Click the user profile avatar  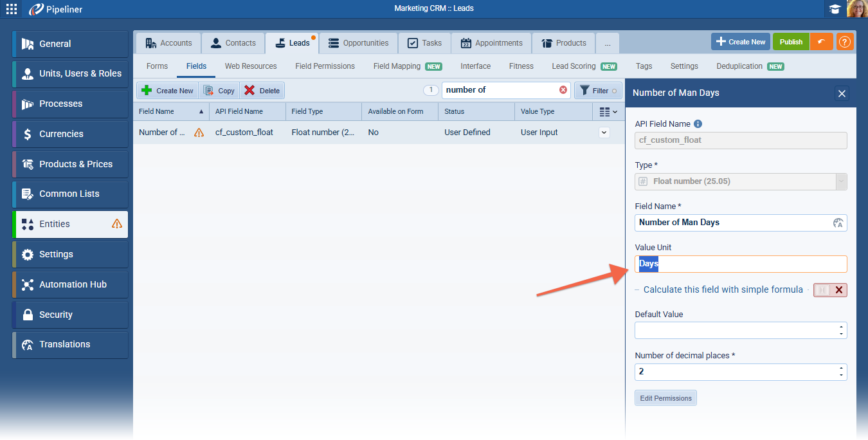[x=856, y=9]
